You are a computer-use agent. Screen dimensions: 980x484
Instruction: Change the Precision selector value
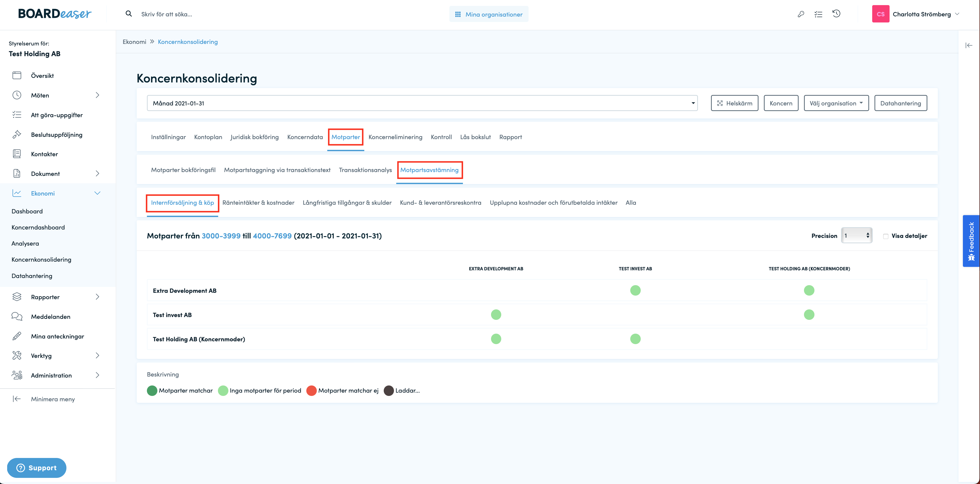(856, 235)
